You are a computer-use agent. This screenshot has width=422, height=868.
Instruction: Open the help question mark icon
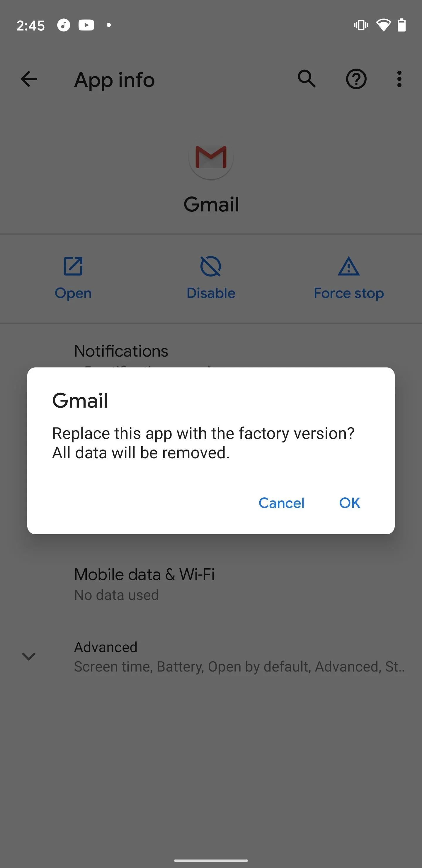pyautogui.click(x=356, y=79)
